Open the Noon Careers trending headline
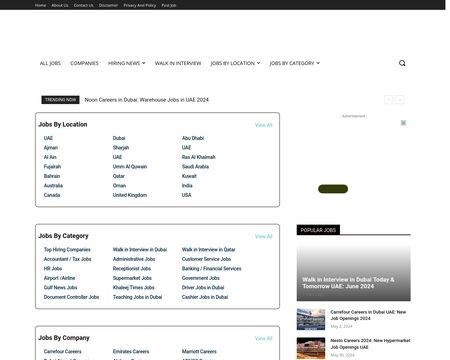The image size is (450, 360). tap(147, 100)
